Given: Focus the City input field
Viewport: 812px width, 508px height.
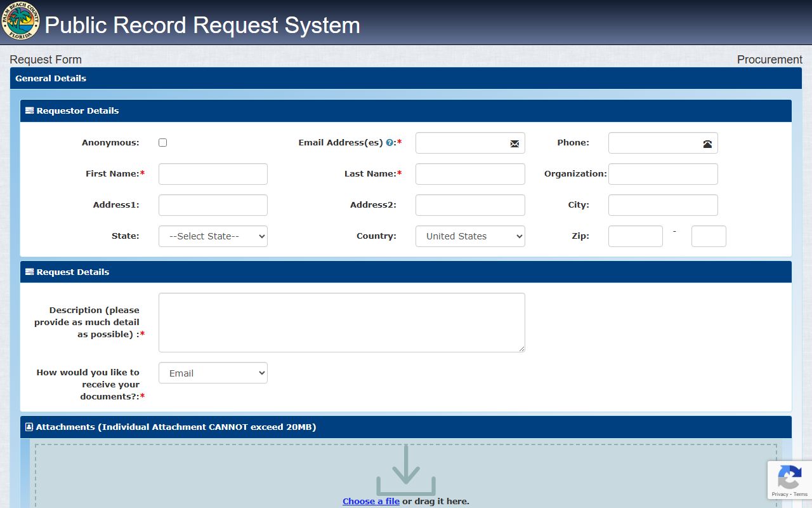Looking at the screenshot, I should pos(663,205).
